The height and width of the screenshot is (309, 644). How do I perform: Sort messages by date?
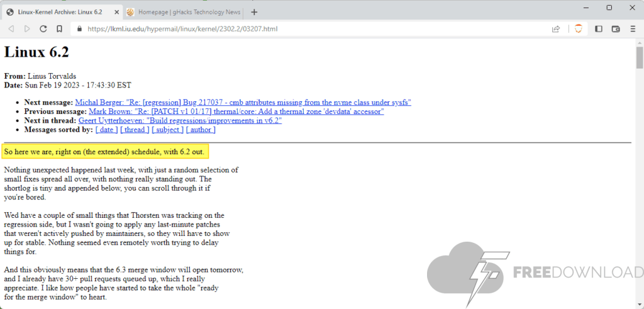coord(106,130)
